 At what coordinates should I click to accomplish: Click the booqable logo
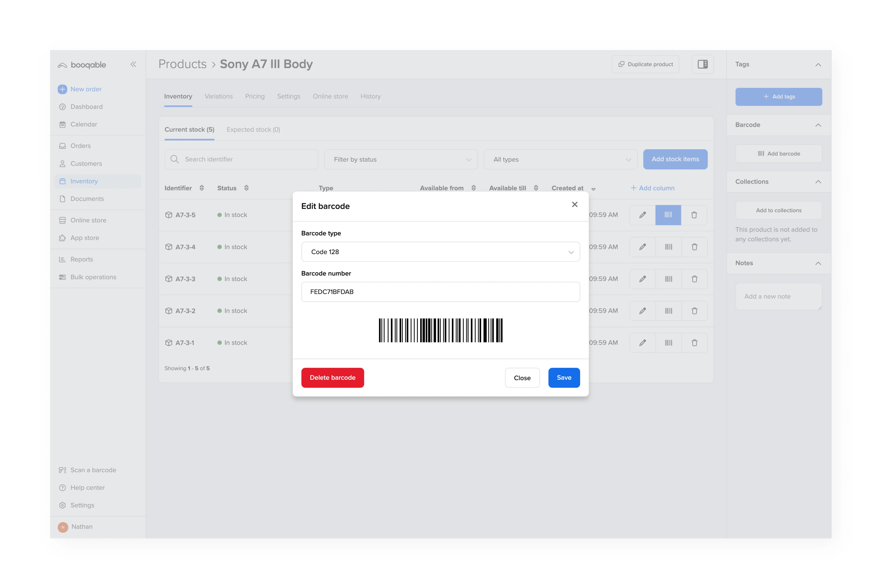point(82,65)
